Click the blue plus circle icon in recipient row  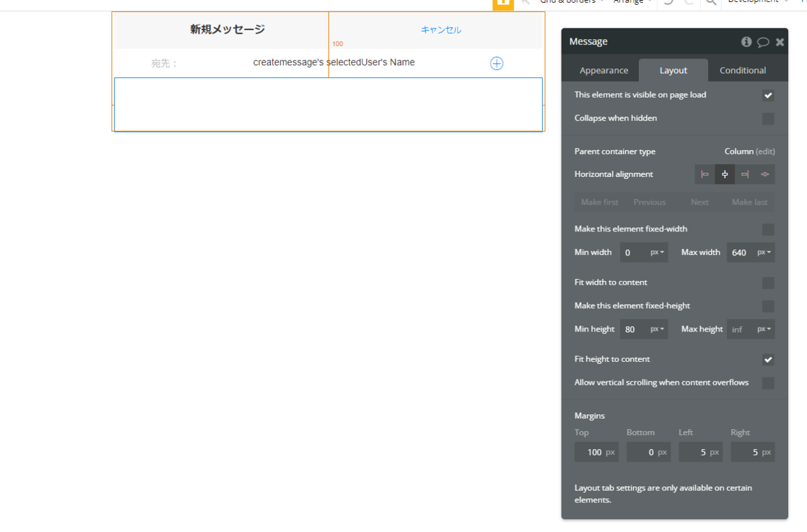coord(496,63)
